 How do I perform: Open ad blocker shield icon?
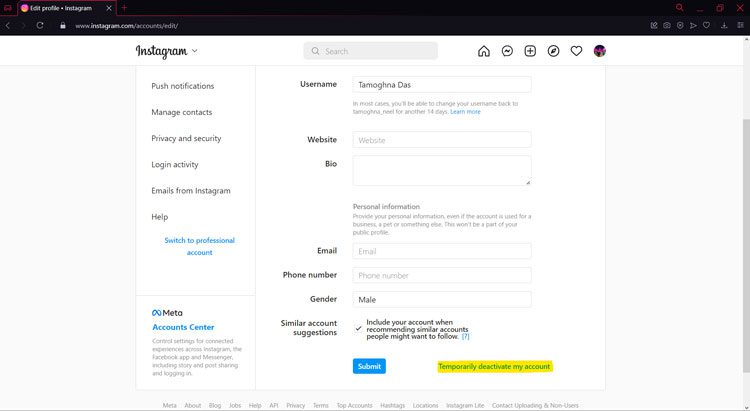(680, 25)
